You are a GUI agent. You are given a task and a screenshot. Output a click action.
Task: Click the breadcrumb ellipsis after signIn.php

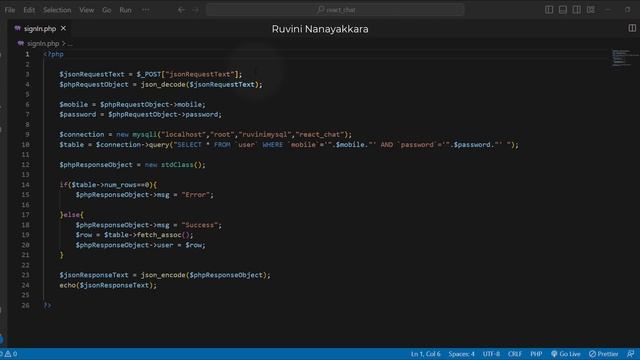[70, 43]
